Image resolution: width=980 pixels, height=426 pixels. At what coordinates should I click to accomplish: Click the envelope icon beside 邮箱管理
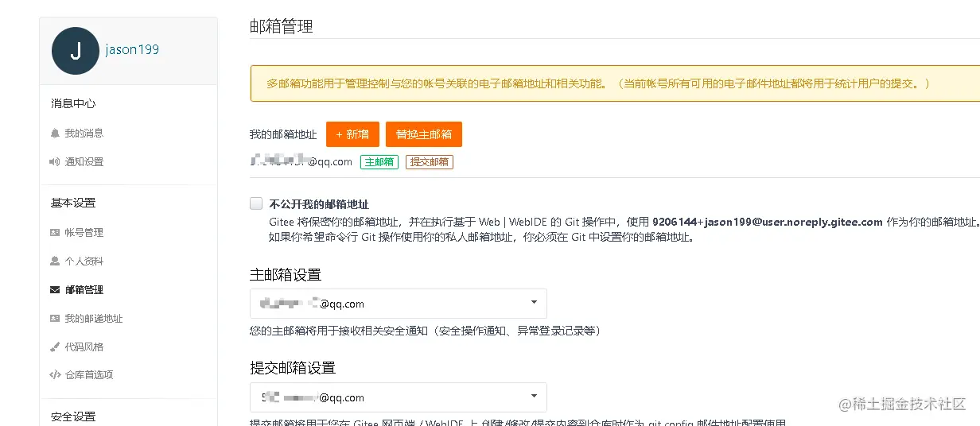point(55,290)
